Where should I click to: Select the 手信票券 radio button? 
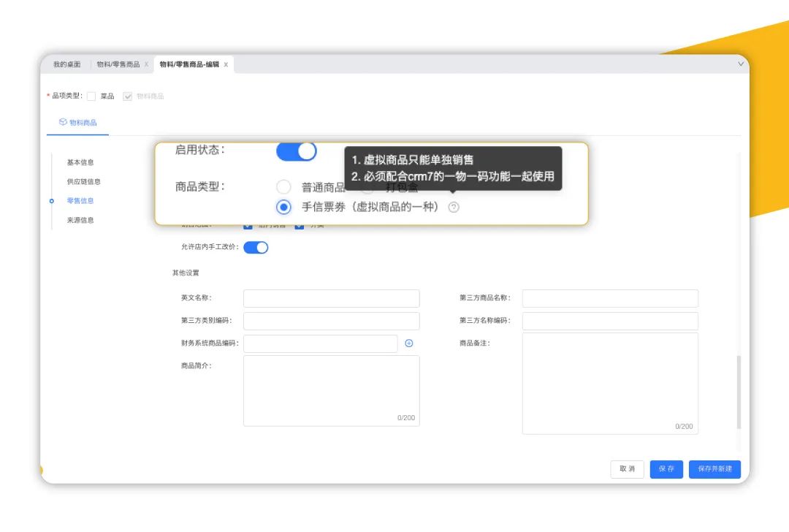click(283, 207)
